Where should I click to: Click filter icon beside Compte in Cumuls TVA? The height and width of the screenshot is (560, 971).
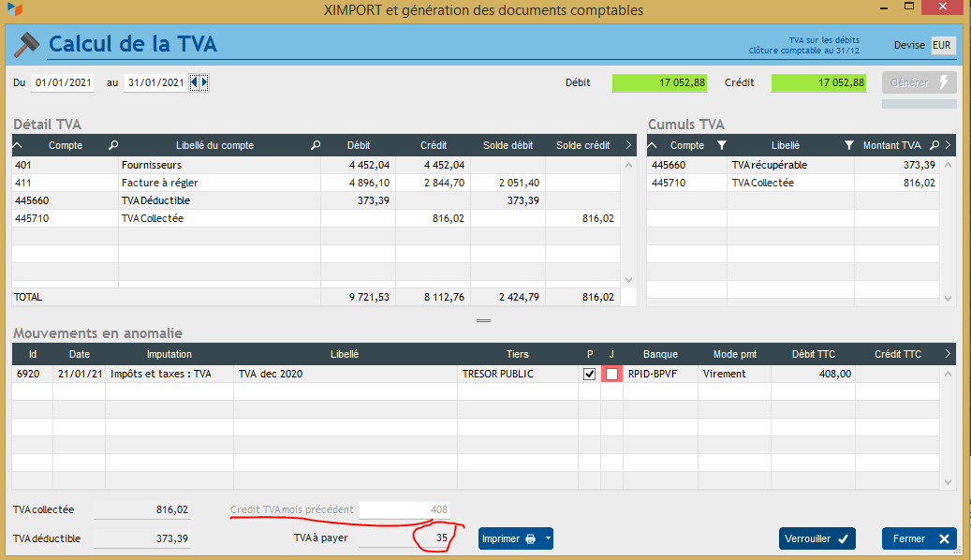click(721, 145)
